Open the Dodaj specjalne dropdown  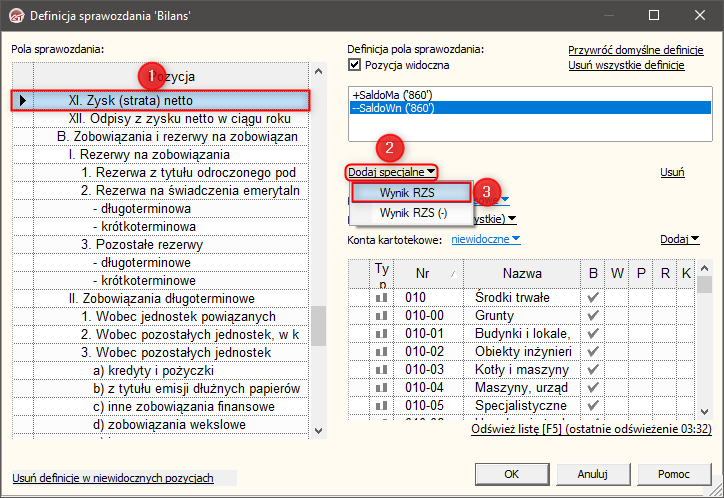pyautogui.click(x=391, y=172)
